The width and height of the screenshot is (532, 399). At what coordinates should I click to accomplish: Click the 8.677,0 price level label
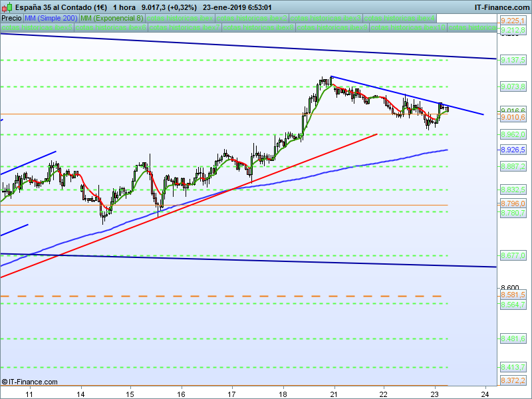click(x=513, y=255)
